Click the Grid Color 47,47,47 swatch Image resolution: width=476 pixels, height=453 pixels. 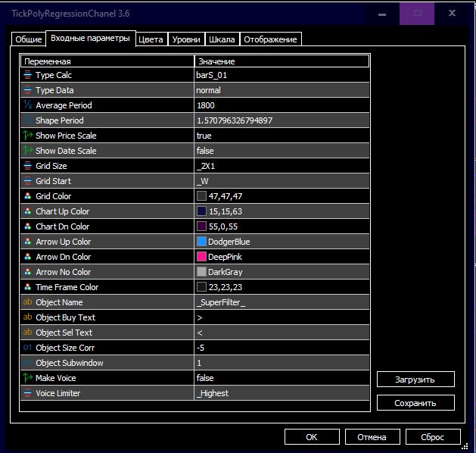[201, 196]
